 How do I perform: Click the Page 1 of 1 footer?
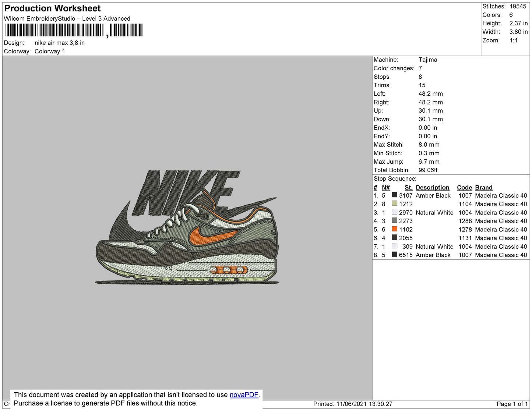coord(512,404)
